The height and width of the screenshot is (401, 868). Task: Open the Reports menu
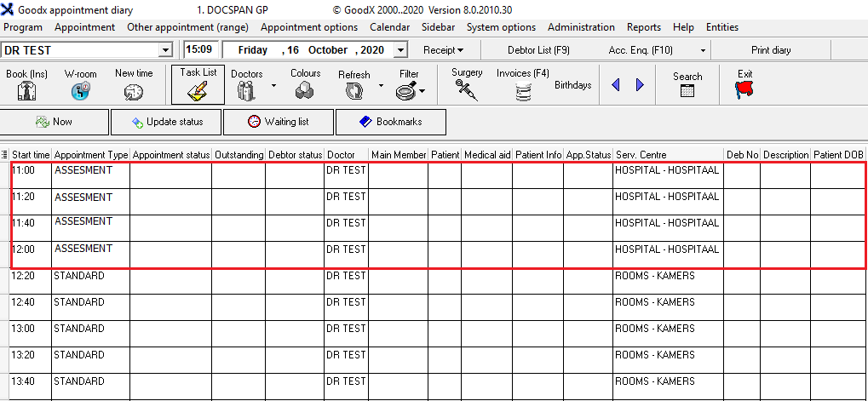(644, 27)
